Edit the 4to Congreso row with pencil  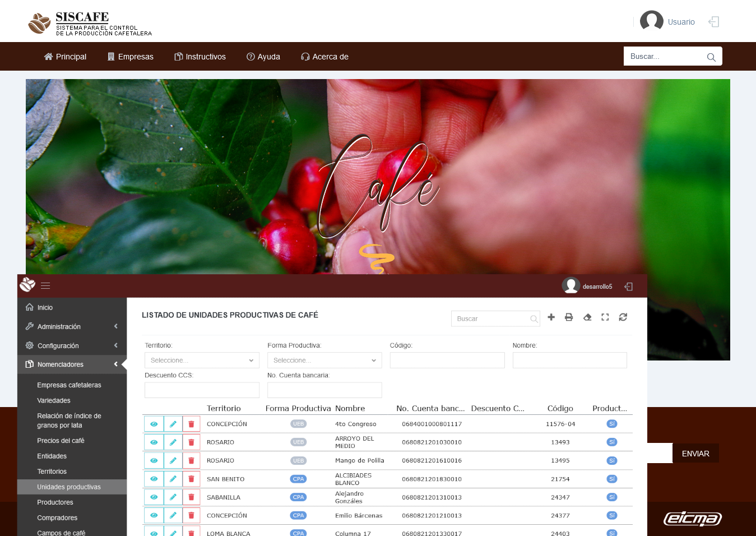coord(173,424)
